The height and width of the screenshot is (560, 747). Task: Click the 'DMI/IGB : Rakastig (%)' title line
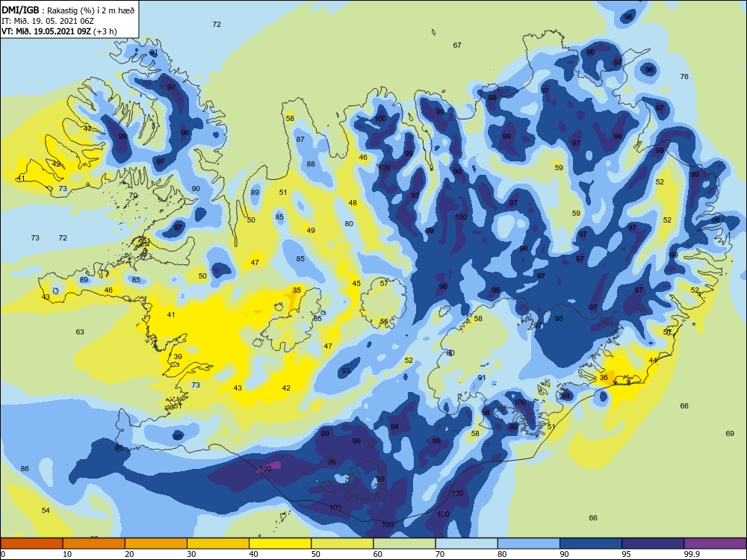(68, 10)
